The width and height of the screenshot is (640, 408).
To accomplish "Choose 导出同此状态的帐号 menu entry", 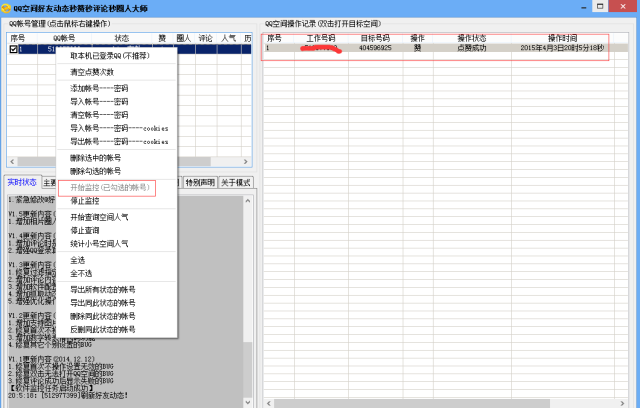I will (103, 303).
